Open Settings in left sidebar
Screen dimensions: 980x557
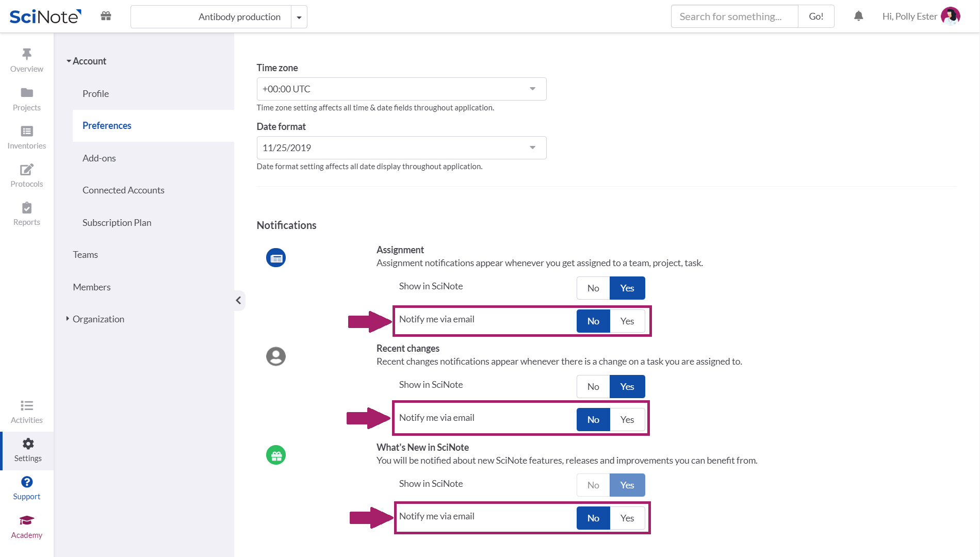click(x=28, y=450)
